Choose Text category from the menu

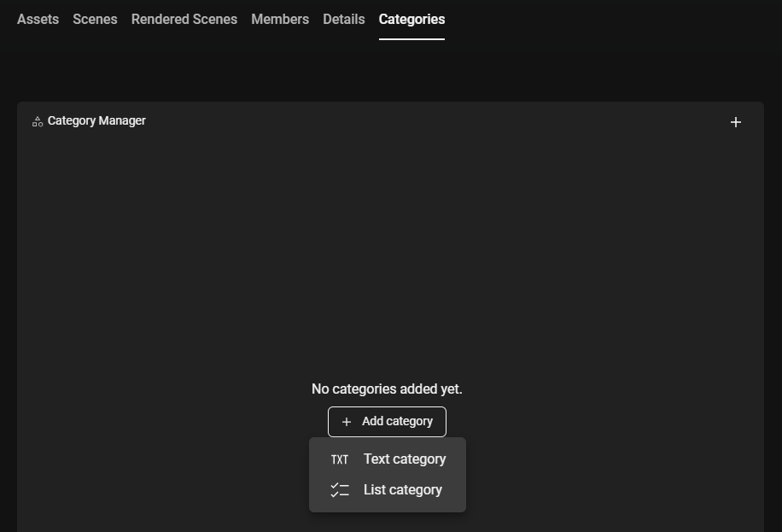(404, 459)
